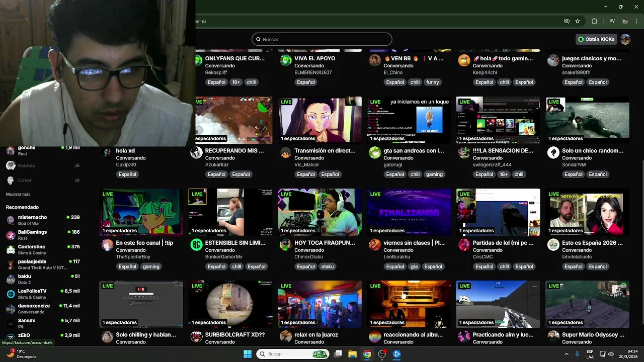This screenshot has height=362, width=644.
Task: Click the bookmark star in the address bar
Action: click(578, 21)
